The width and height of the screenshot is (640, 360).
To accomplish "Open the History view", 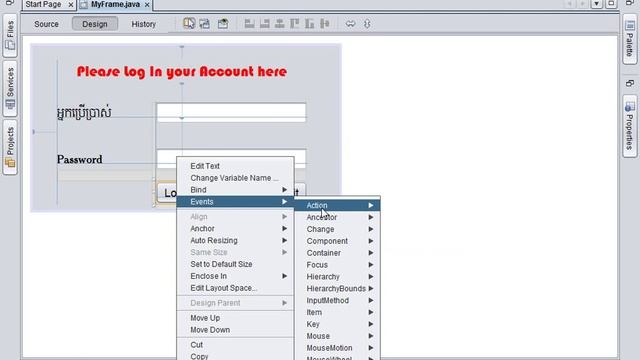I will [x=143, y=24].
